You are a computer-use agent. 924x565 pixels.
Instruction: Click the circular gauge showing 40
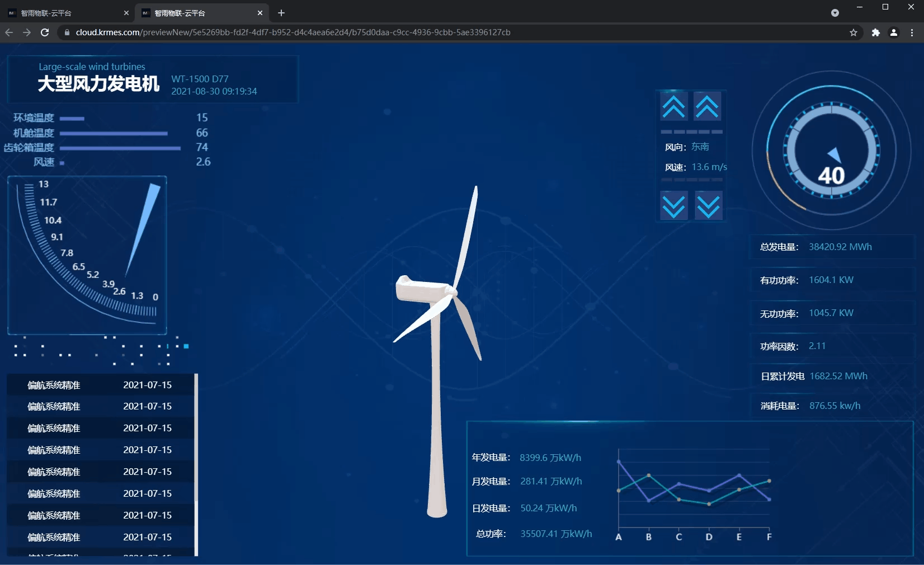click(x=831, y=151)
